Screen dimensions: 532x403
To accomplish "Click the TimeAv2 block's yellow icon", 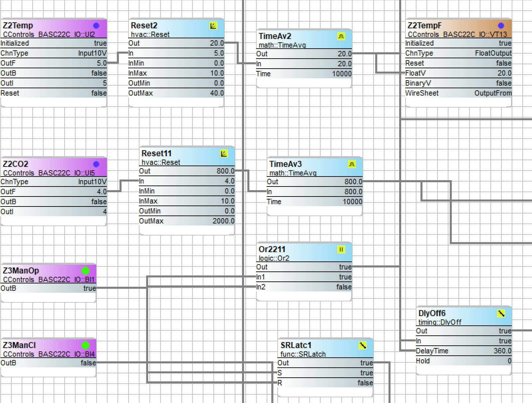I will tap(341, 36).
